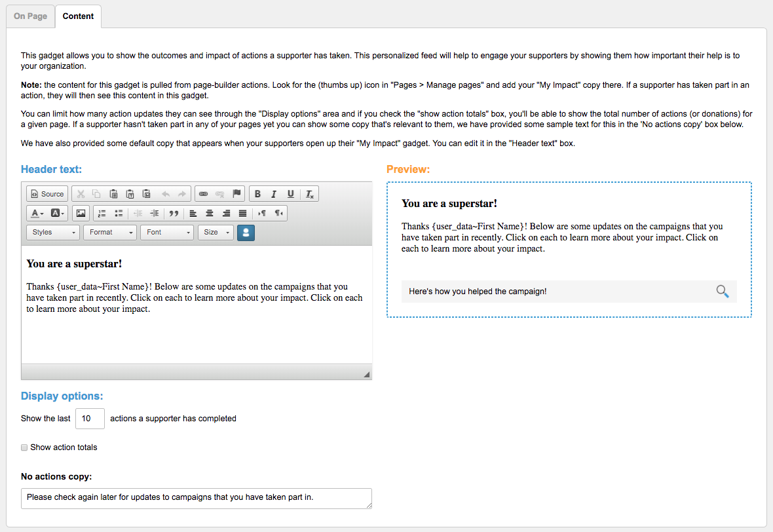Click the block quote icon

pyautogui.click(x=174, y=213)
